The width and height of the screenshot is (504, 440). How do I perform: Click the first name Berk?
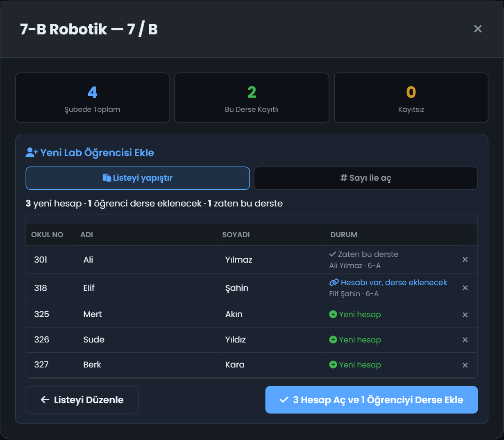92,365
